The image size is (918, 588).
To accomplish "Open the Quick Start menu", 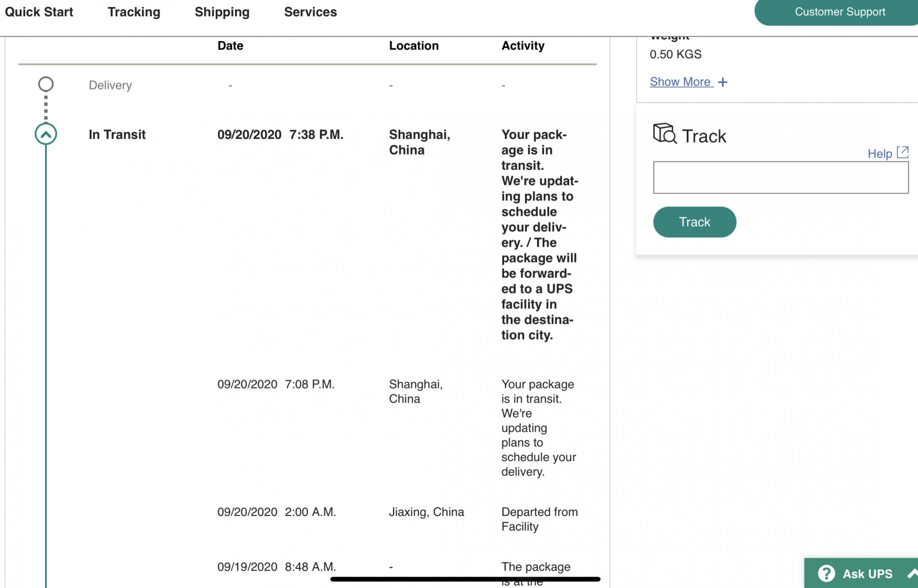I will click(39, 12).
